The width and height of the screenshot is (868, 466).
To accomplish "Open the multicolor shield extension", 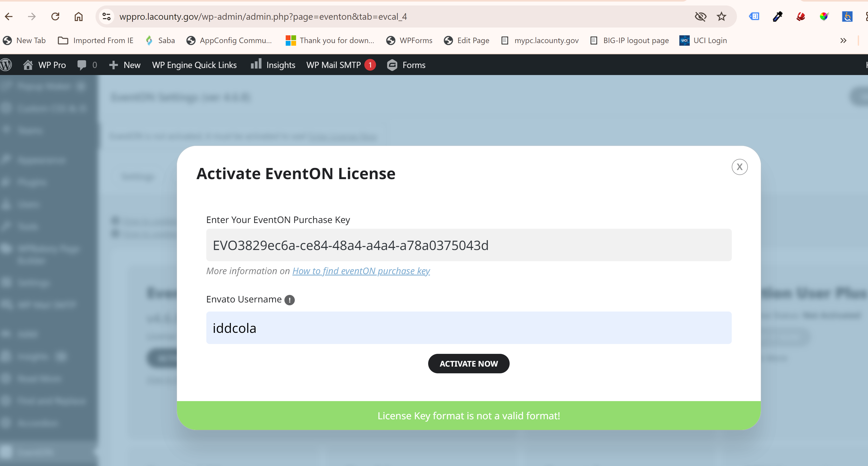I will tap(824, 17).
